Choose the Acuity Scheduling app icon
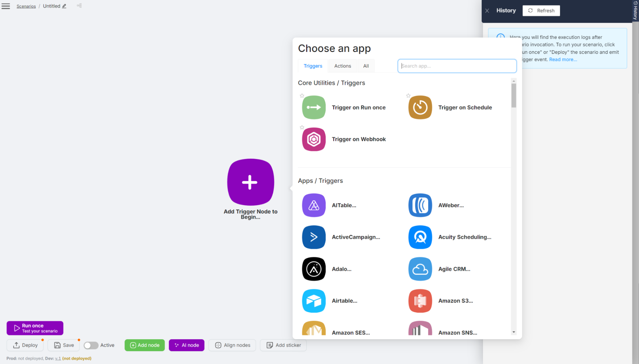Screen dimensions: 639x364 420,237
